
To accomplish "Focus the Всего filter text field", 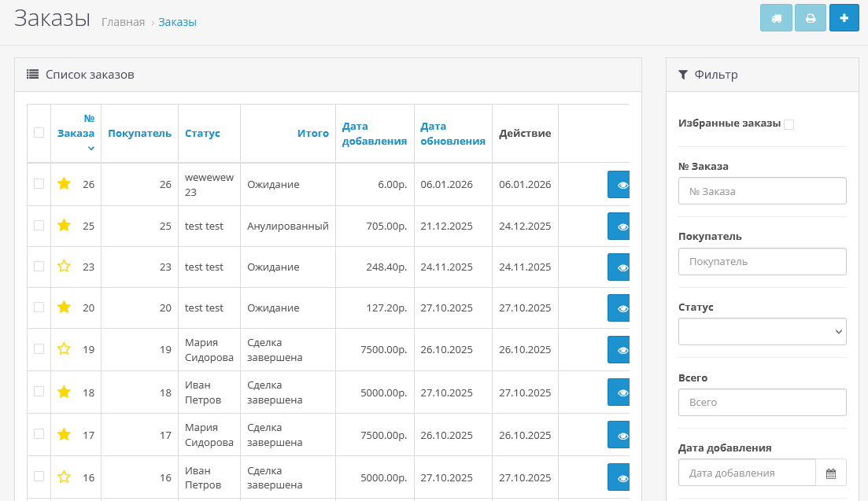I will (x=762, y=402).
